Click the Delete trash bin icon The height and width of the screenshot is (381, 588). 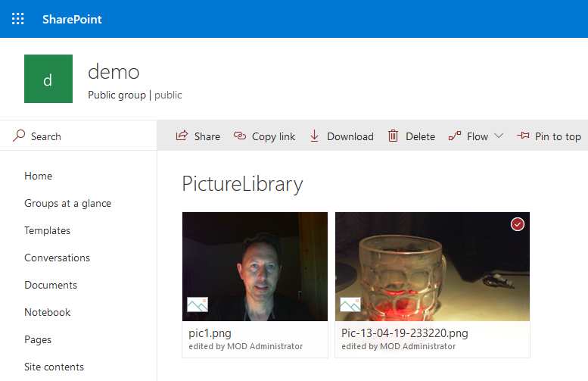tap(393, 136)
